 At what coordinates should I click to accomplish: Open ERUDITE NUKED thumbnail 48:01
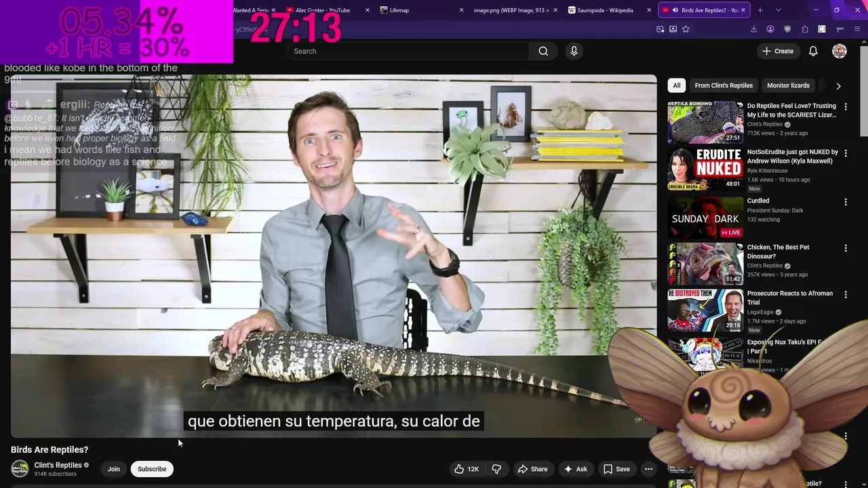(x=705, y=169)
